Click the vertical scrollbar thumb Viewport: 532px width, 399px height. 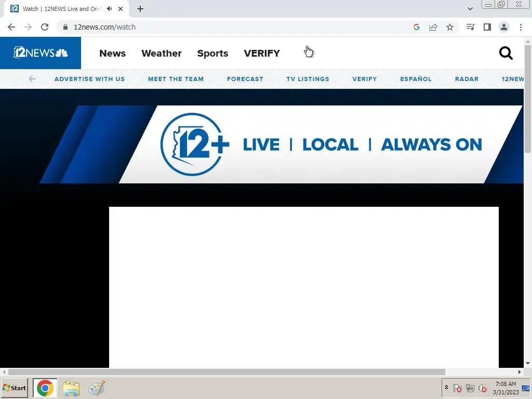528,98
